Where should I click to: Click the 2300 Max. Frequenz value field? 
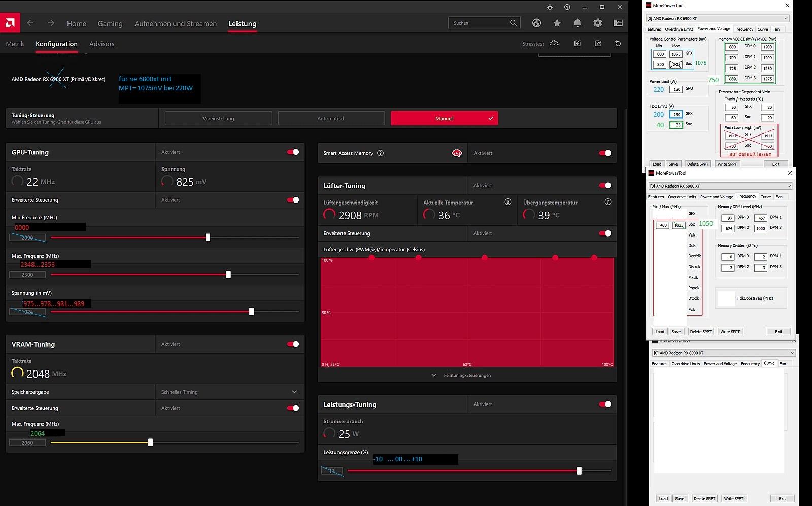click(27, 275)
